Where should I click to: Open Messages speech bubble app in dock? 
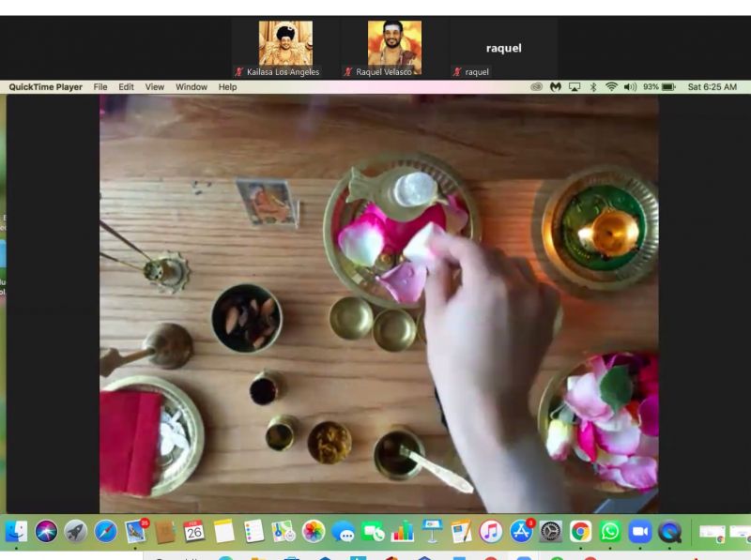click(343, 532)
